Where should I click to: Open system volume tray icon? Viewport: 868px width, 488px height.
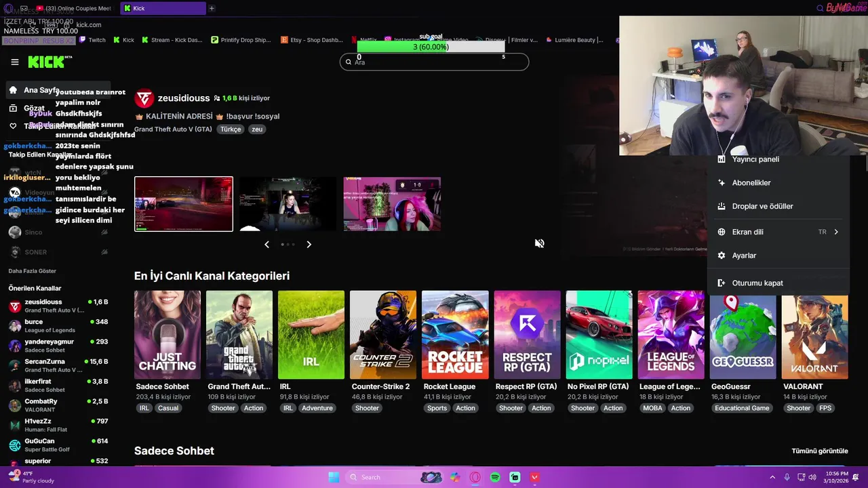tap(813, 477)
